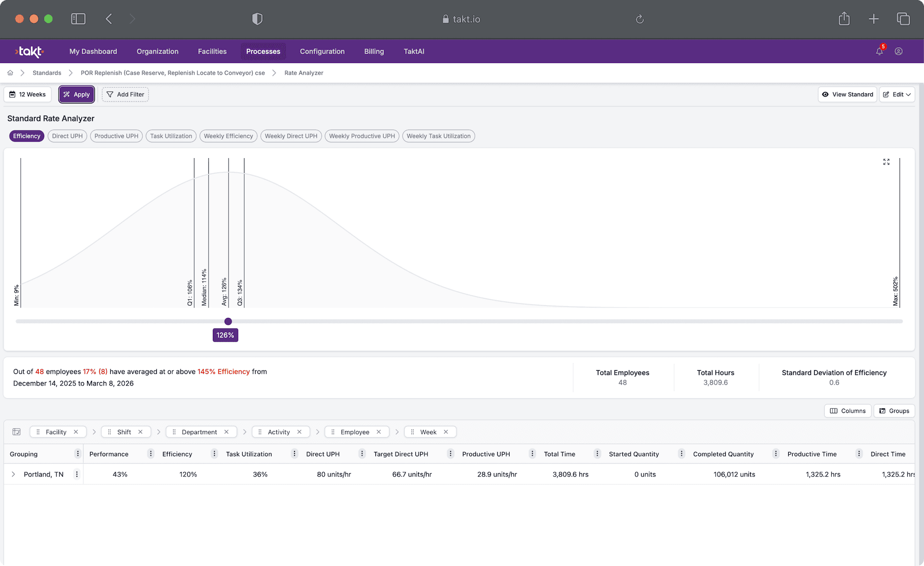The image size is (924, 566).
Task: Select the Direct UPH metric chip
Action: click(x=67, y=136)
